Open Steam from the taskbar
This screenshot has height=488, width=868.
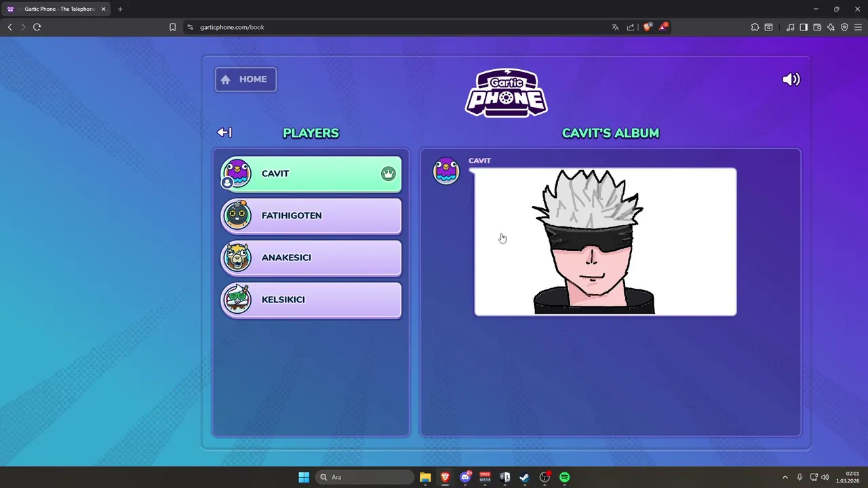[x=524, y=477]
